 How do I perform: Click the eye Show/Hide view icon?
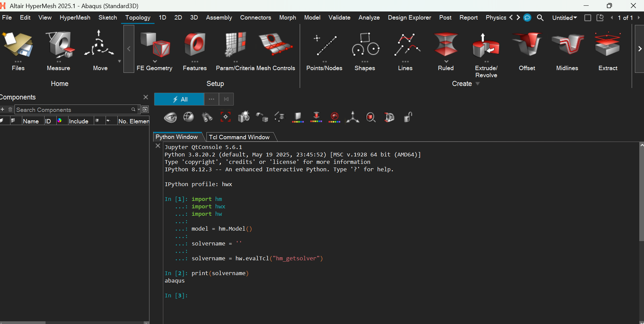(x=170, y=117)
